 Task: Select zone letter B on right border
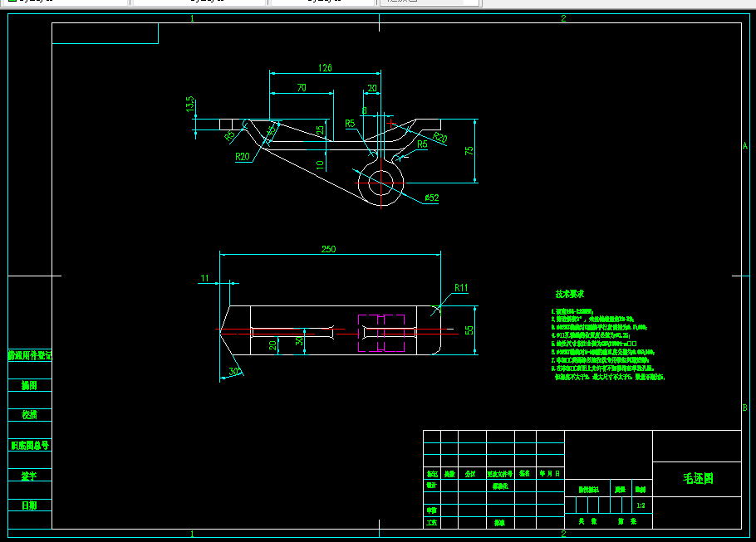pos(745,408)
